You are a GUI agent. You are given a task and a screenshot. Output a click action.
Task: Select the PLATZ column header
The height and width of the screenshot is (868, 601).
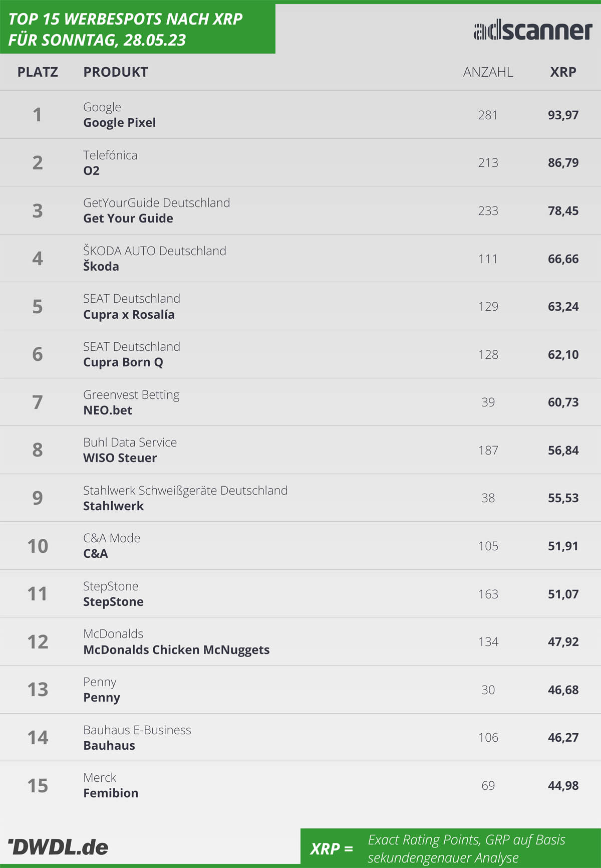point(38,72)
